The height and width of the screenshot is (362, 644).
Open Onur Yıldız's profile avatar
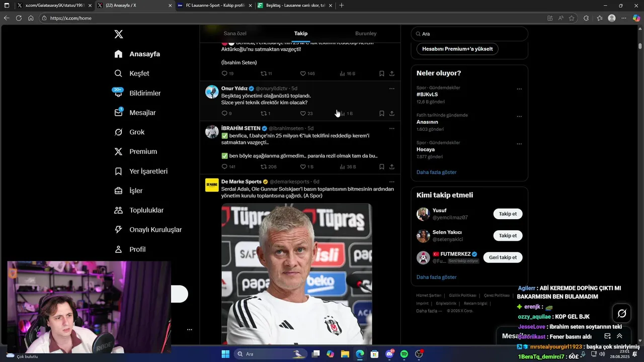[x=212, y=92]
